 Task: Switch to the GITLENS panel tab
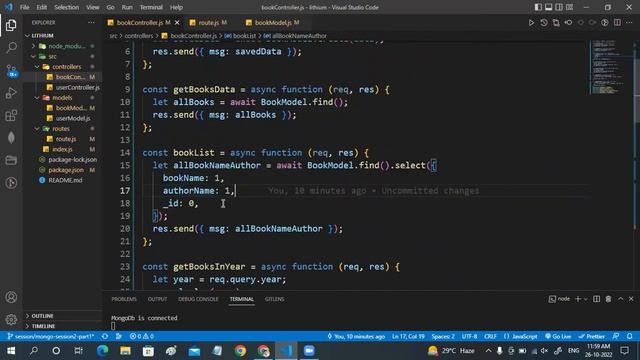click(x=274, y=299)
